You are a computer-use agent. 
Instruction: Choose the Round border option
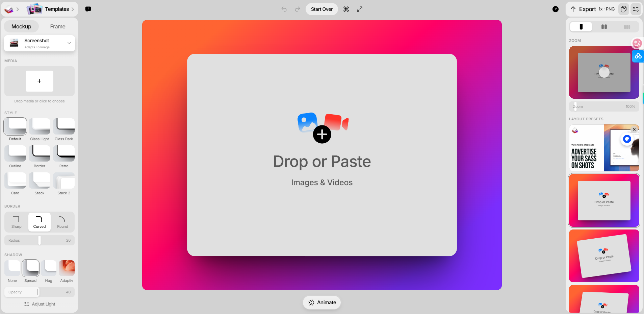pyautogui.click(x=62, y=222)
